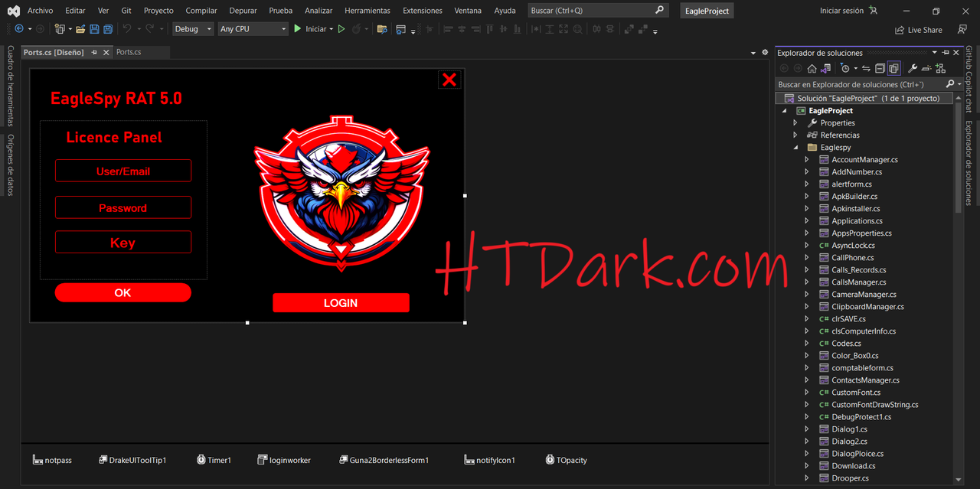Click the Preview Selected Items icon
Screen dimensions: 980x489
click(x=926, y=68)
